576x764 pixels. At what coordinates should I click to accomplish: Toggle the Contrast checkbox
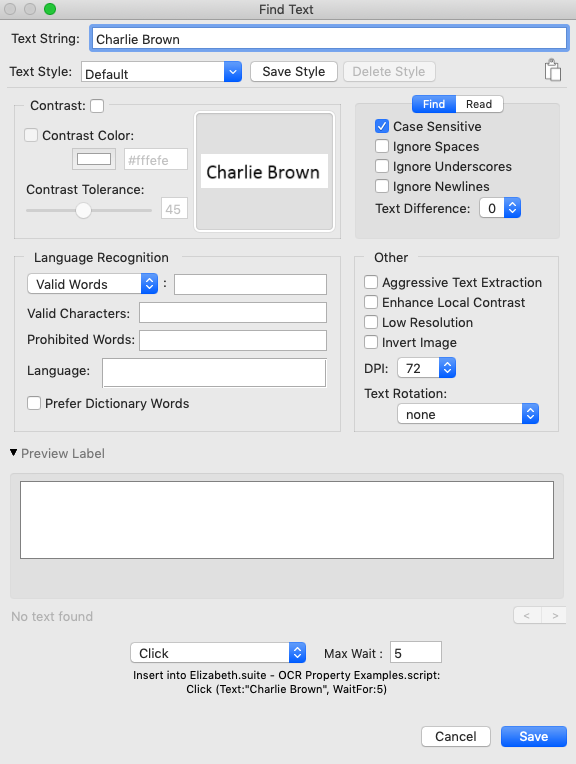click(97, 106)
